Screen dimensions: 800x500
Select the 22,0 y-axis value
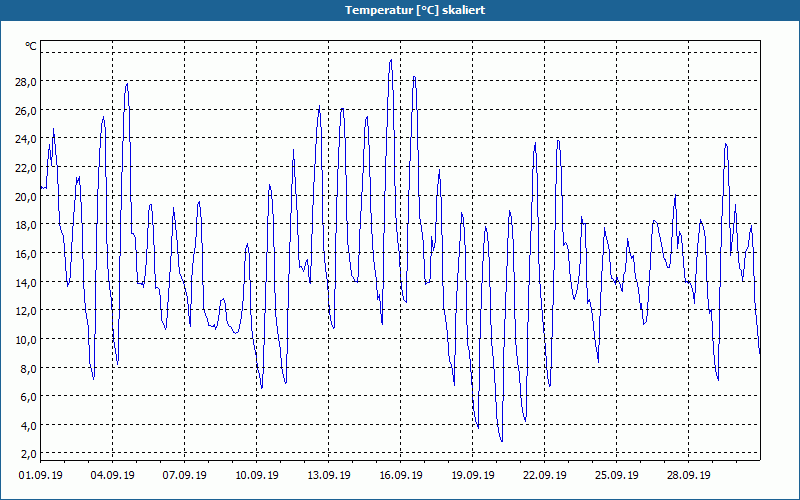(26, 167)
